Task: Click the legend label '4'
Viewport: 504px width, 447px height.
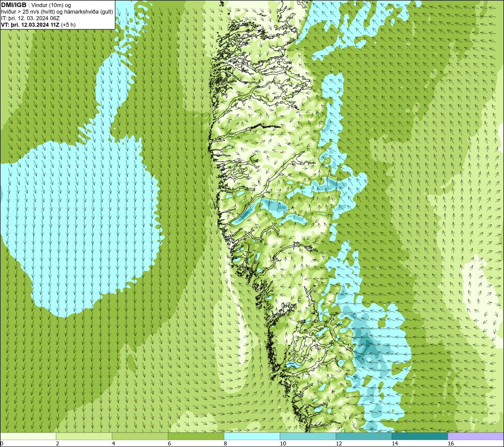Action: (x=113, y=444)
